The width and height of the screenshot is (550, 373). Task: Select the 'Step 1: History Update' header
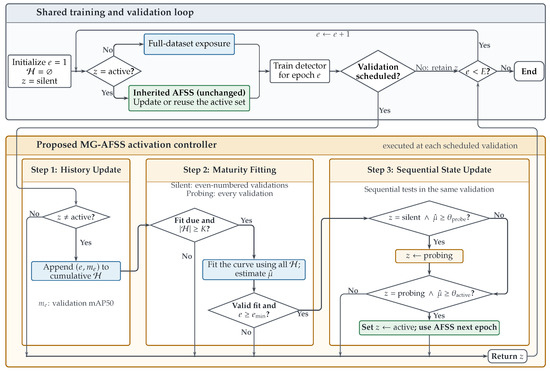(76, 170)
